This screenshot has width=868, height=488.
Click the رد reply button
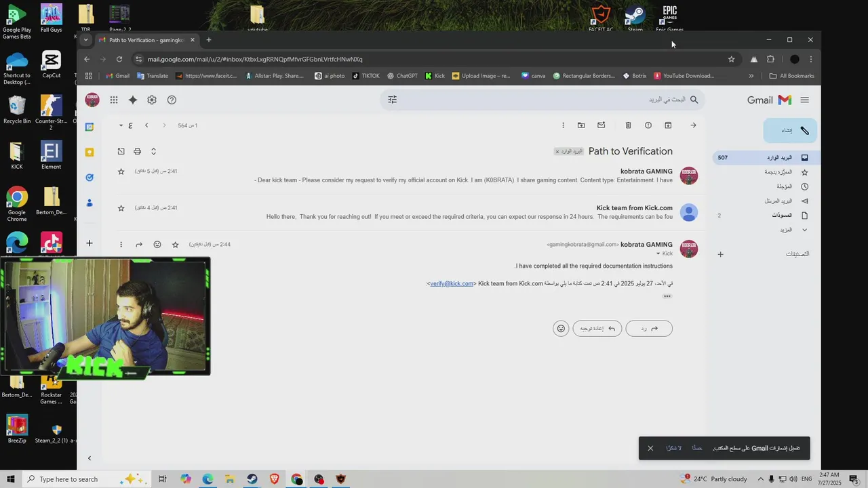(x=649, y=329)
